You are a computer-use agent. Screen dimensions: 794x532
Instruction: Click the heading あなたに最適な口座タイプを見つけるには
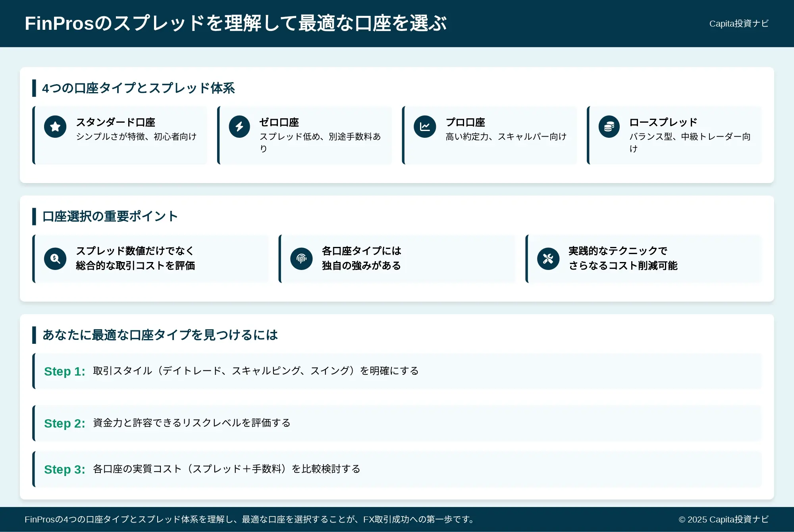(160, 335)
